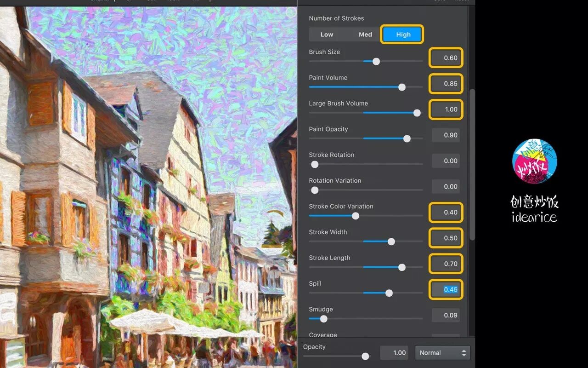Click the Large Brush Volume slider handle
Screen dimensions: 588x368
coord(417,113)
